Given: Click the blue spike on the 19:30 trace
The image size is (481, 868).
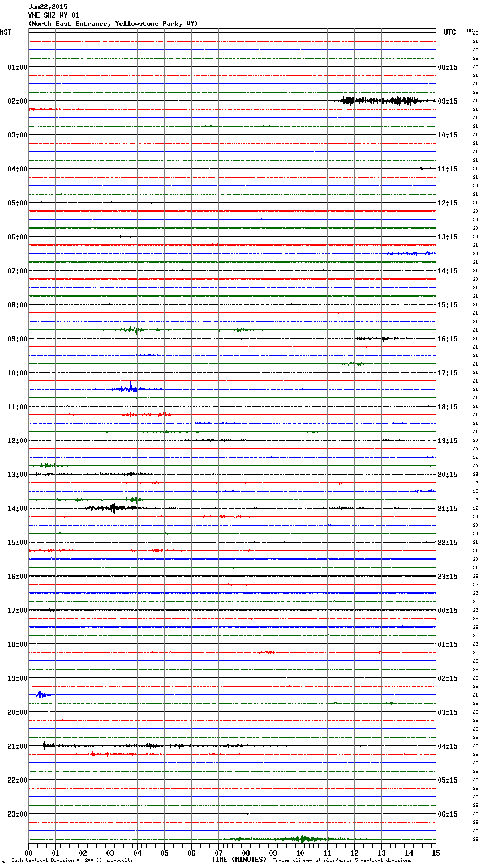Looking at the screenshot, I should pos(42,694).
